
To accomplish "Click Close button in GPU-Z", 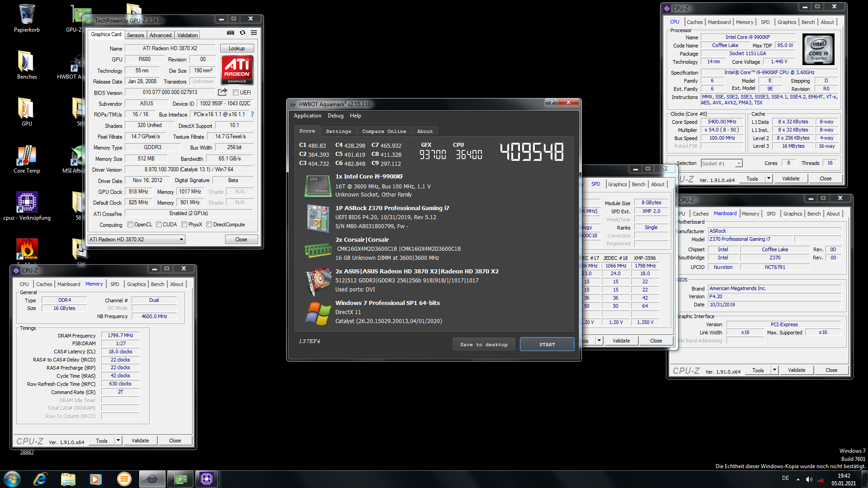I will 241,239.
